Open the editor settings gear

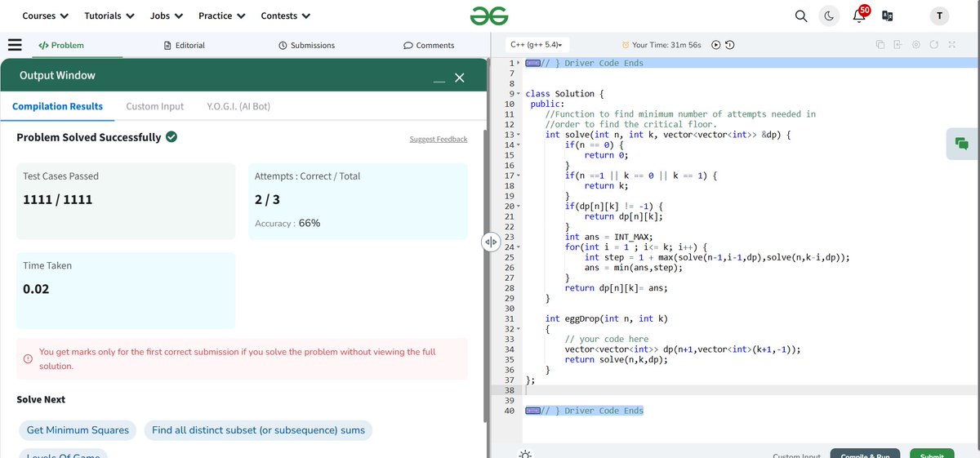pyautogui.click(x=916, y=45)
